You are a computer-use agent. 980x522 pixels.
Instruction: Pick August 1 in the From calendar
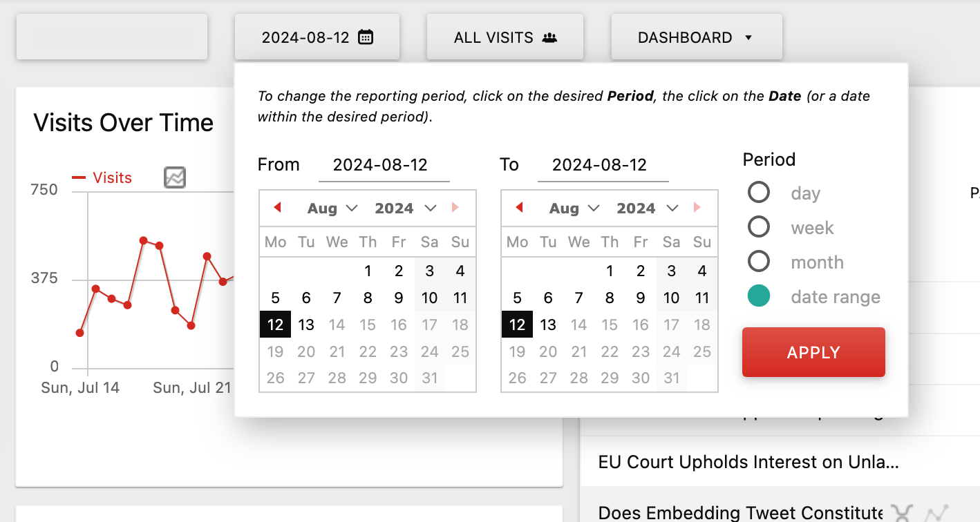click(368, 271)
